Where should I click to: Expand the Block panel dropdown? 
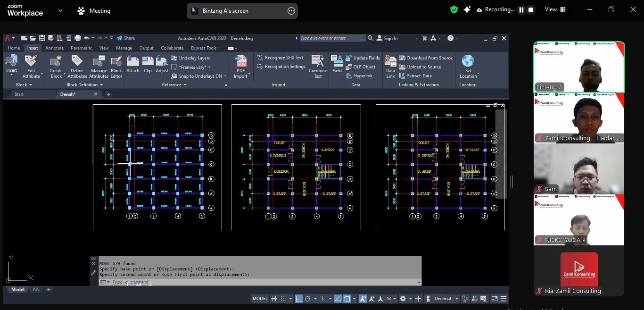click(x=24, y=85)
